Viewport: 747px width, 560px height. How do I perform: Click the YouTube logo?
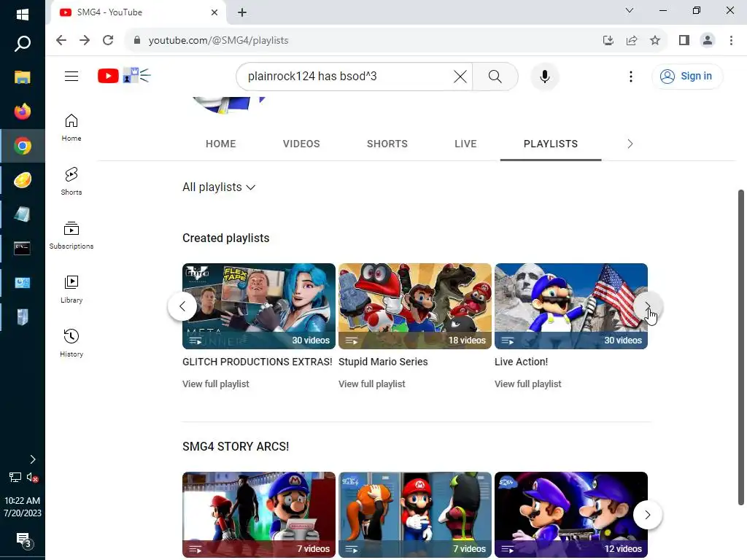pyautogui.click(x=124, y=76)
